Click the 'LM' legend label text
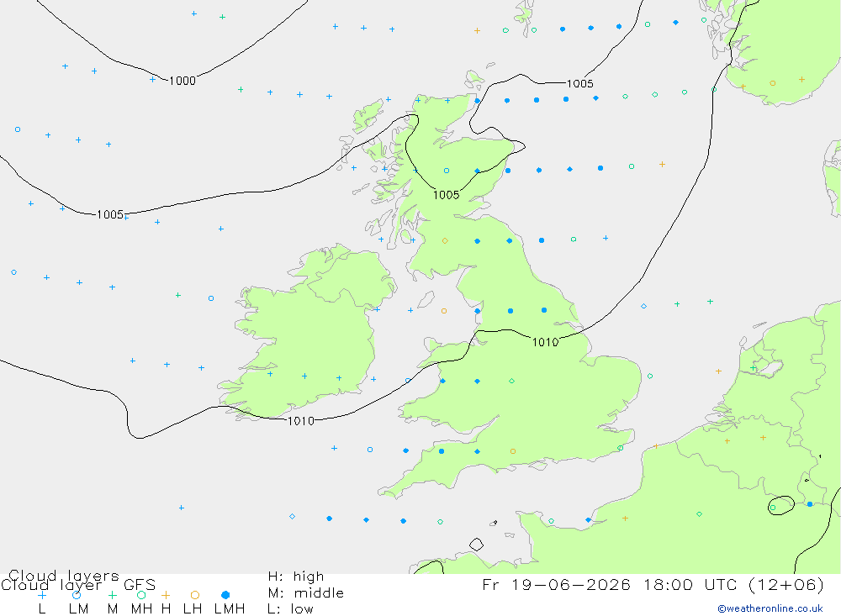This screenshot has width=841, height=616. click(78, 609)
